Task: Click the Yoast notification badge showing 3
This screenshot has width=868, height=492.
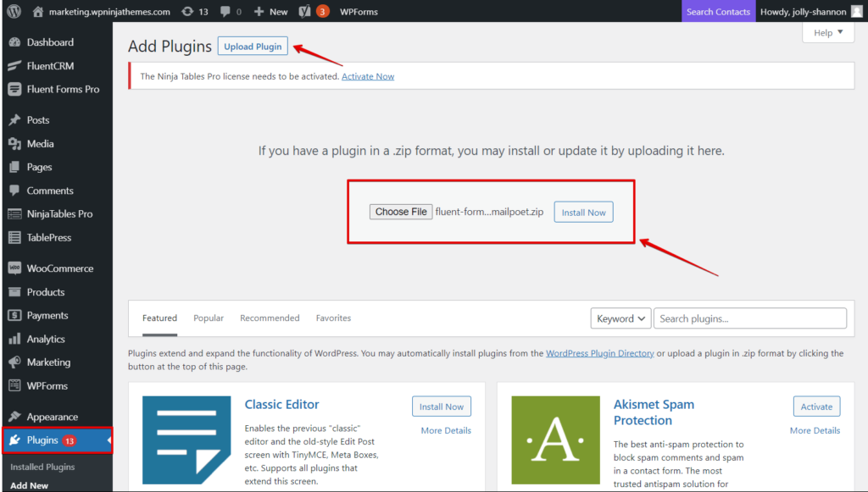Action: click(x=322, y=11)
